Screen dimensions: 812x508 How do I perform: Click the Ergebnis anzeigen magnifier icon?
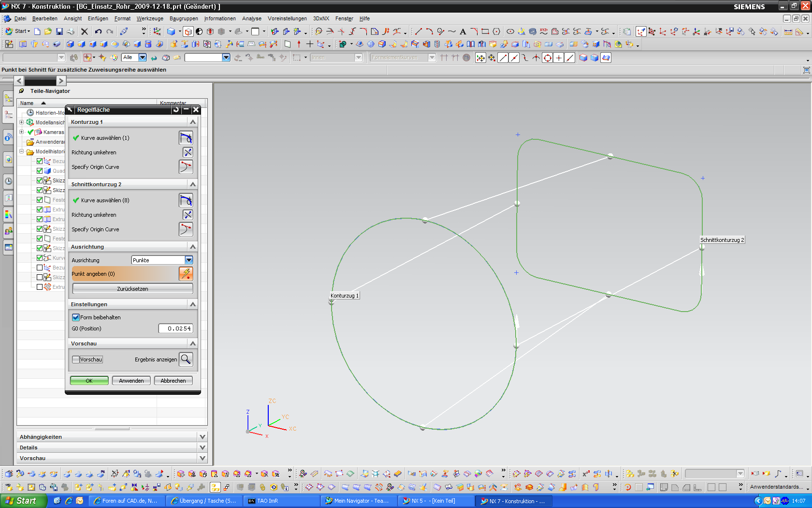coord(186,359)
